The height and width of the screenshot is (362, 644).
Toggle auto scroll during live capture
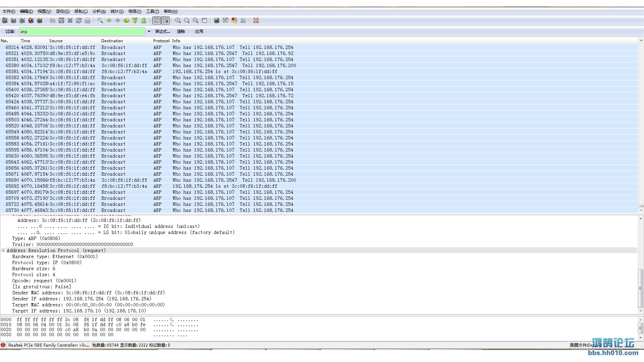pos(165,20)
